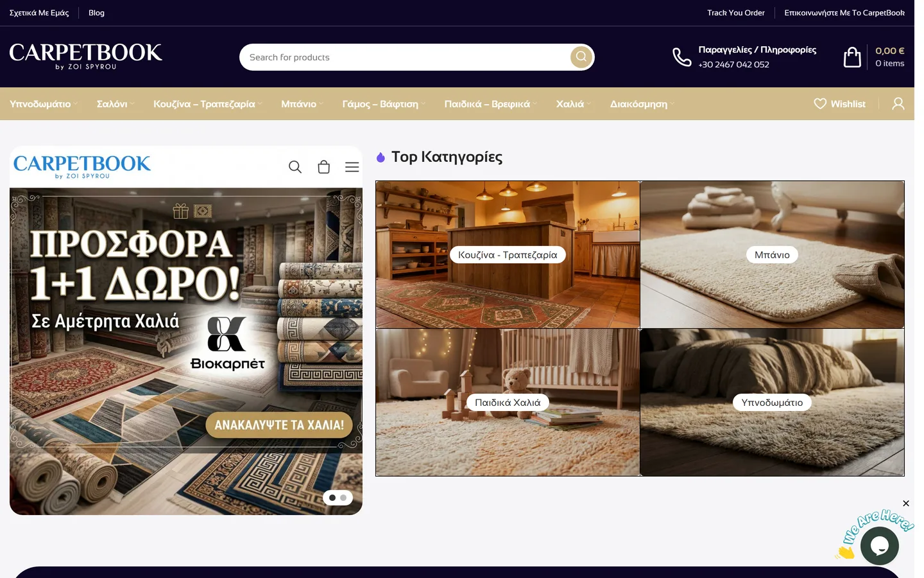Expand the Υπνοδωμάτιο menu
This screenshot has width=924, height=578.
pos(44,104)
